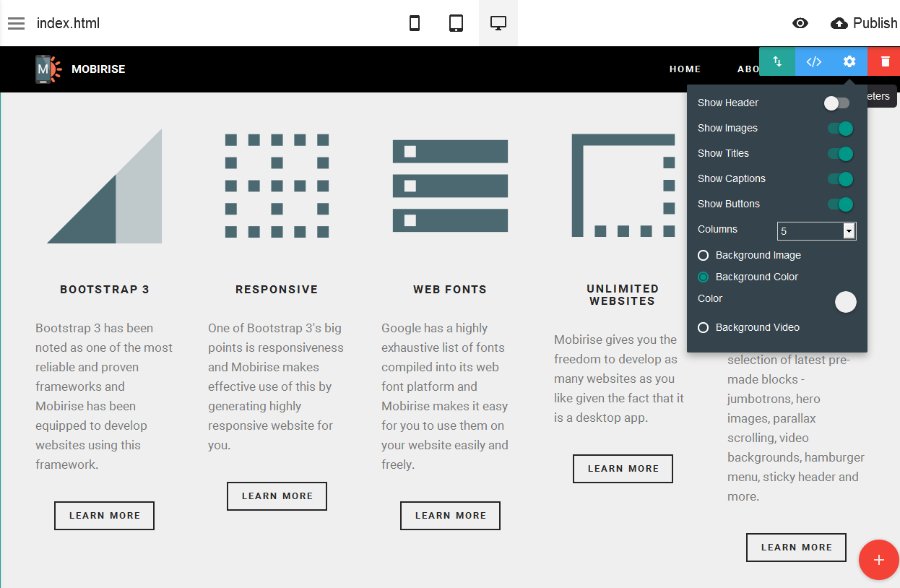The width and height of the screenshot is (900, 588).
Task: Click the block parameters gear icon
Action: point(849,61)
